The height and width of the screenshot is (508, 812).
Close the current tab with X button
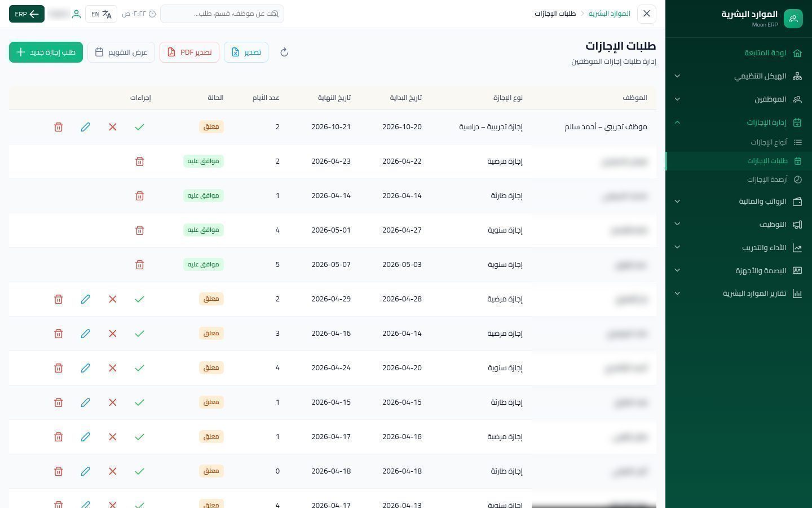point(647,14)
